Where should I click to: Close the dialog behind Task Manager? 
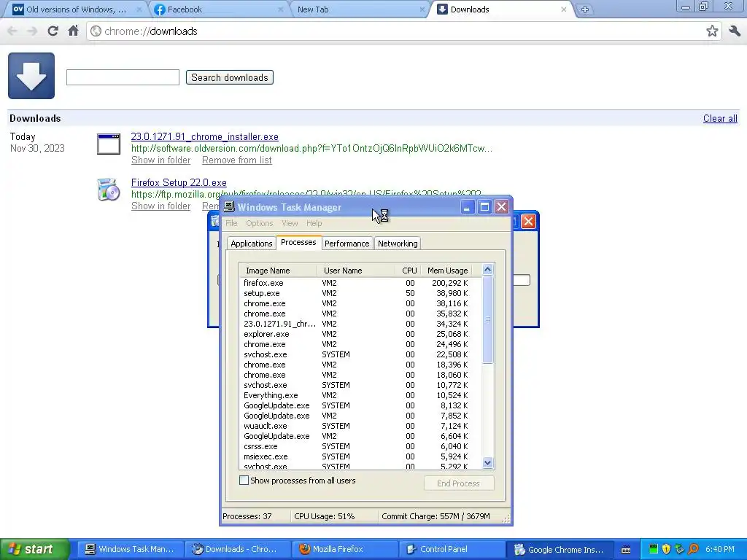pos(528,222)
